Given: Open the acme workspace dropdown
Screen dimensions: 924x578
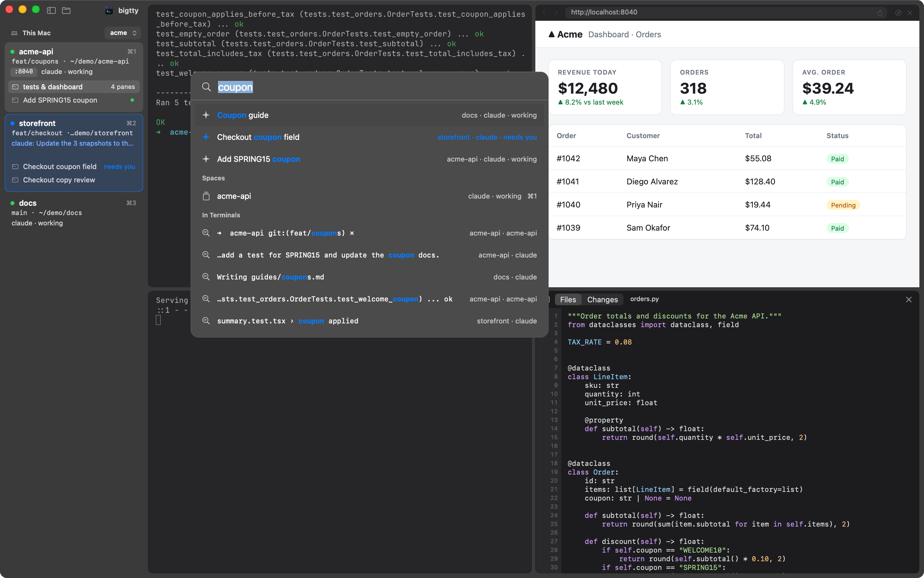Looking at the screenshot, I should tap(122, 33).
